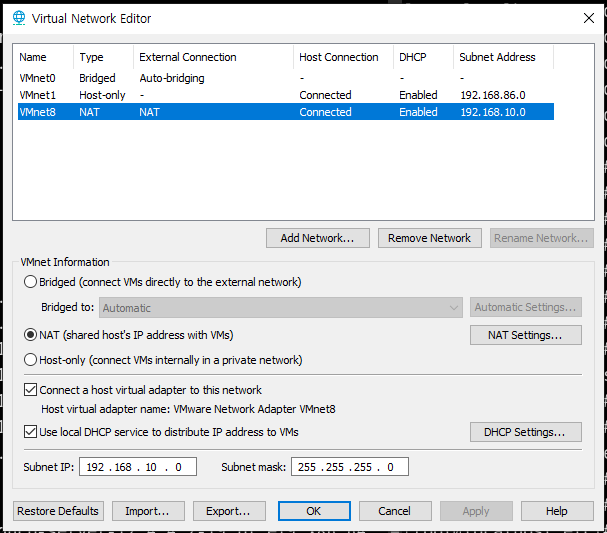
Task: Click the Virtual Network Editor globe icon
Action: (x=19, y=18)
